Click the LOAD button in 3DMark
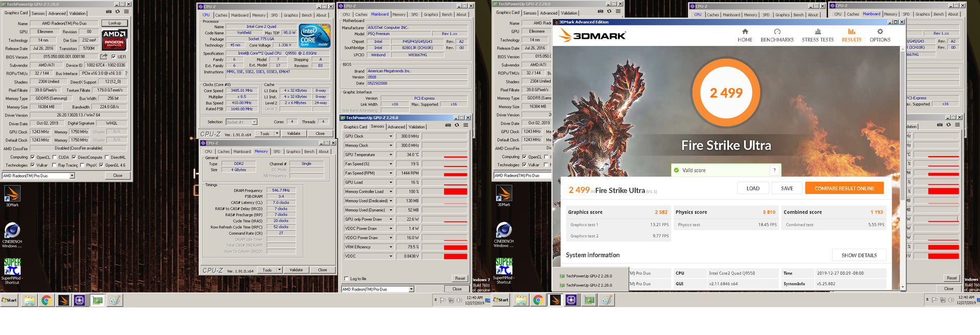 tap(753, 188)
